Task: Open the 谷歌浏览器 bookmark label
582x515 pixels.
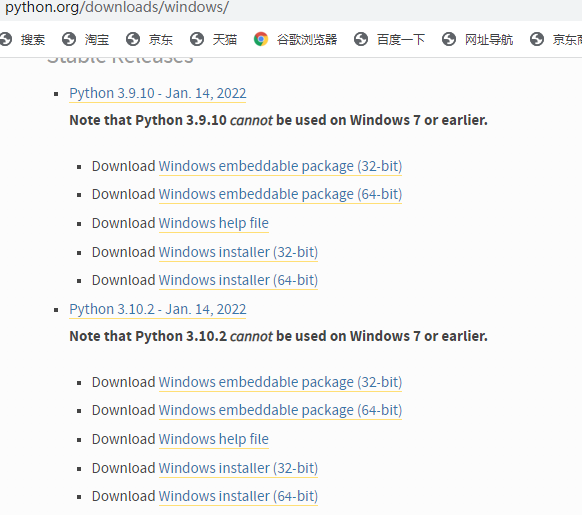Action: [x=307, y=39]
